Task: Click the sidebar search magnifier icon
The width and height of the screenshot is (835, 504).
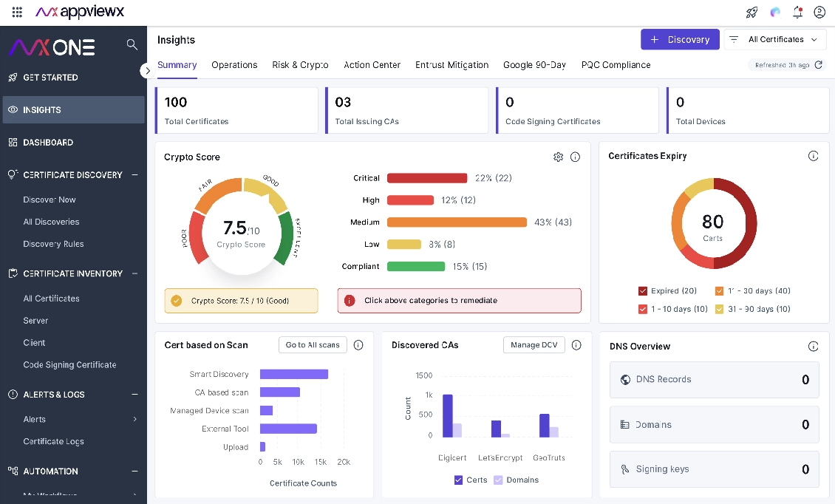Action: 132,44
